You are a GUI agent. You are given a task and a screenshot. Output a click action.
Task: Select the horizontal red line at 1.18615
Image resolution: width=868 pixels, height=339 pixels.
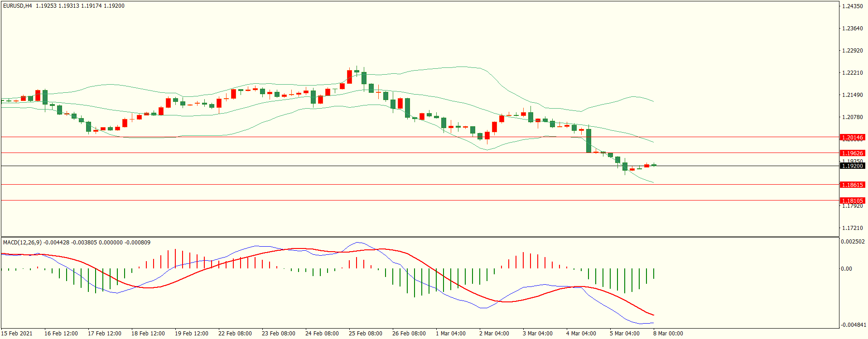tap(408, 184)
